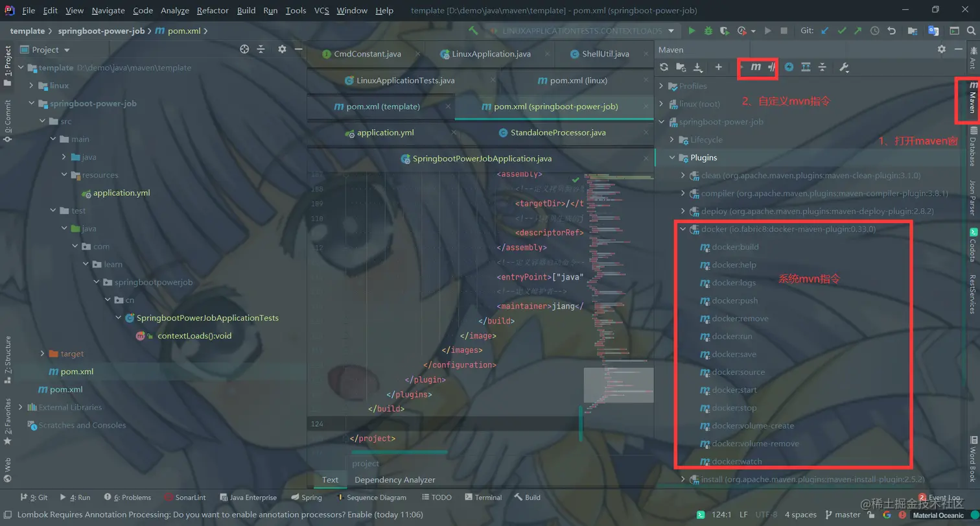Expand External Libraries node
980x526 pixels.
click(21, 407)
